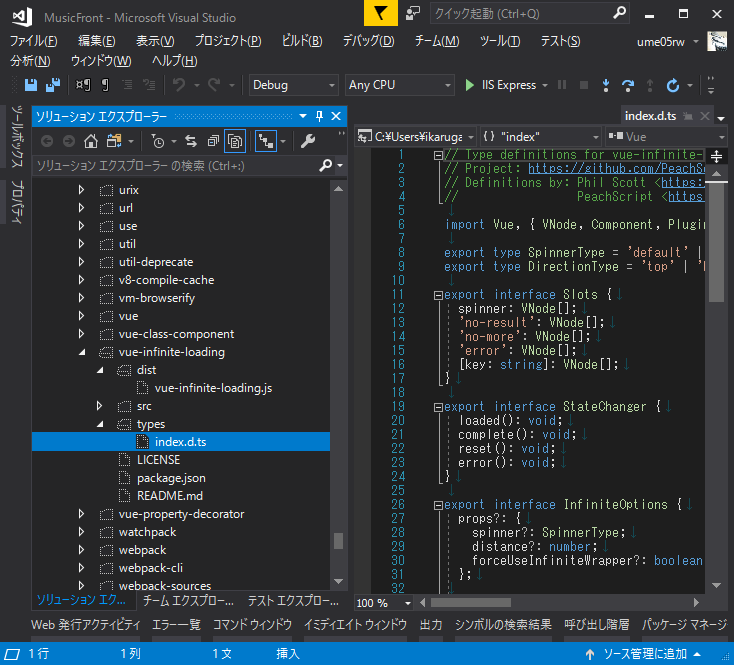
Task: Start debugging with the green play icon
Action: pyautogui.click(x=469, y=85)
